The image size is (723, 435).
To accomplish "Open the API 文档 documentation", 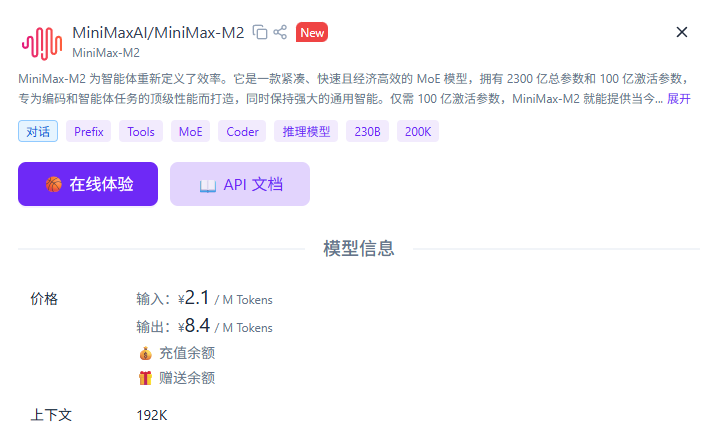I will click(240, 184).
